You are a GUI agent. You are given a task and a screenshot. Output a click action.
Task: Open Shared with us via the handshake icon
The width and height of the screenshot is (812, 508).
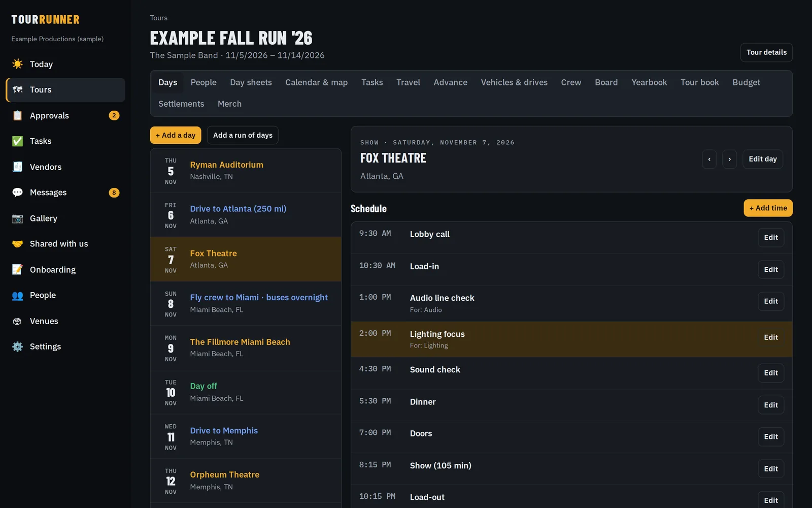17,244
